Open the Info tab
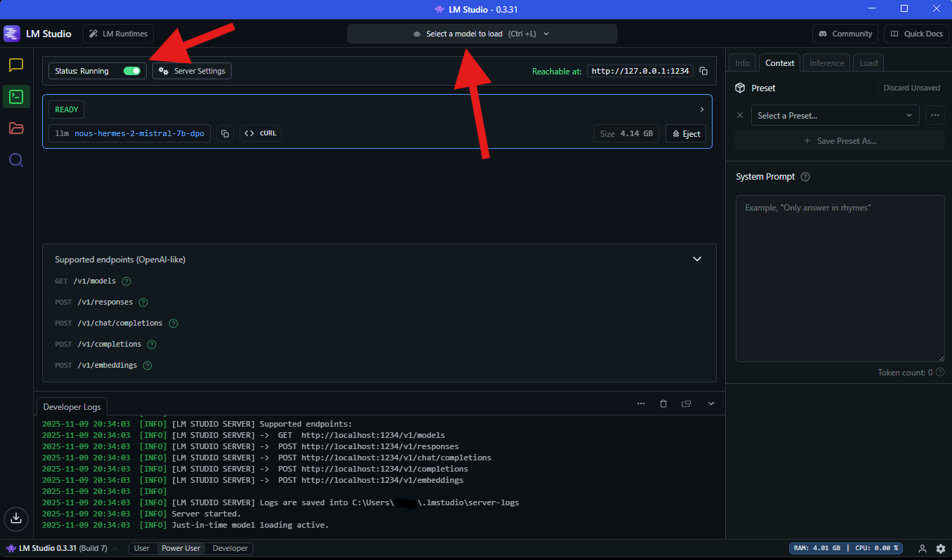The height and width of the screenshot is (560, 952). point(742,62)
